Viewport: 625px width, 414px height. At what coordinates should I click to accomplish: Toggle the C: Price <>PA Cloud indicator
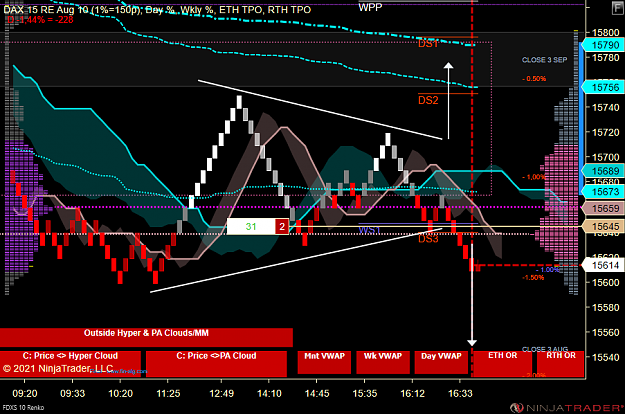point(216,364)
